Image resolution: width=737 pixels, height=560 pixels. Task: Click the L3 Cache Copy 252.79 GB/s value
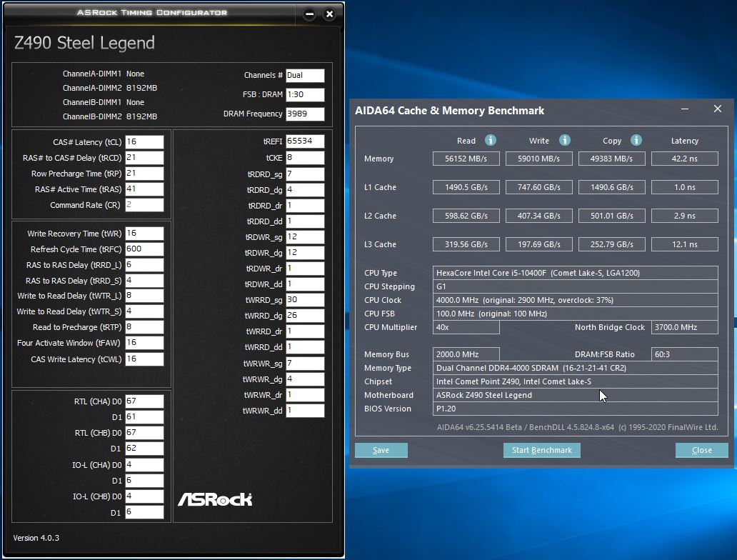[x=611, y=244]
